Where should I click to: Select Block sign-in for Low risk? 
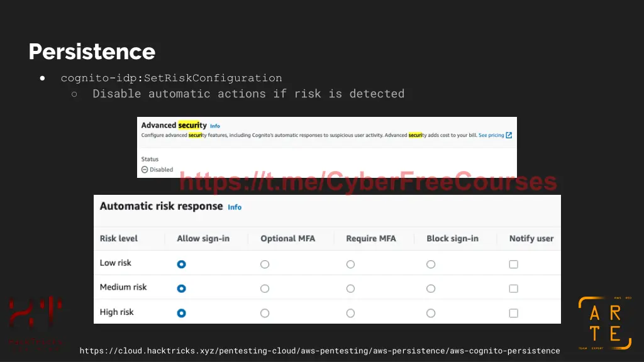click(431, 265)
